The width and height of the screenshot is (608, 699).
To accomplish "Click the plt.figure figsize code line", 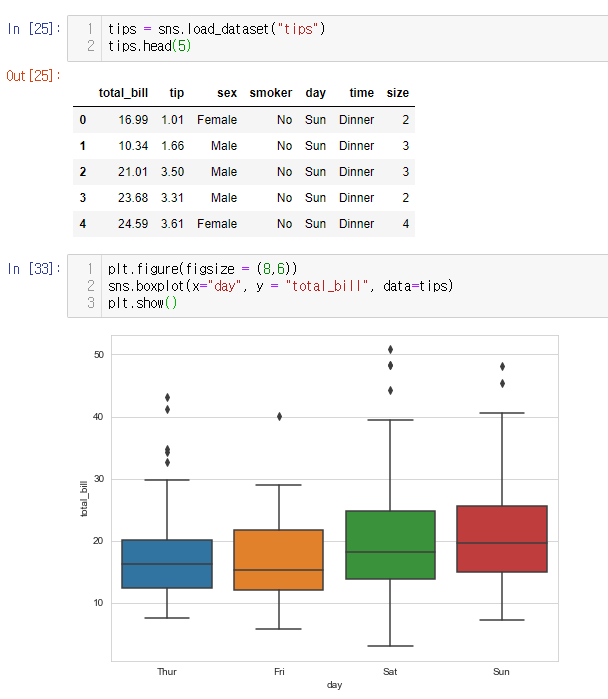I will [x=202, y=269].
